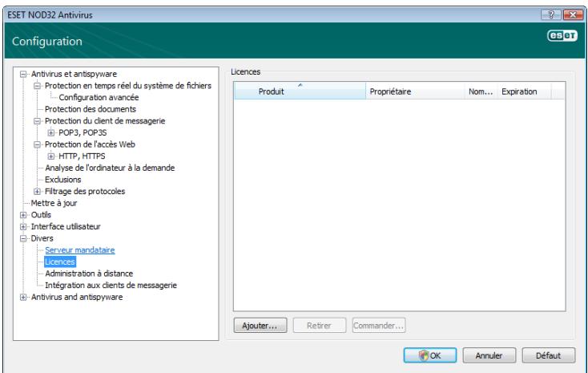Click the Retirer button
Screen dimensions: 588x373
coord(319,326)
